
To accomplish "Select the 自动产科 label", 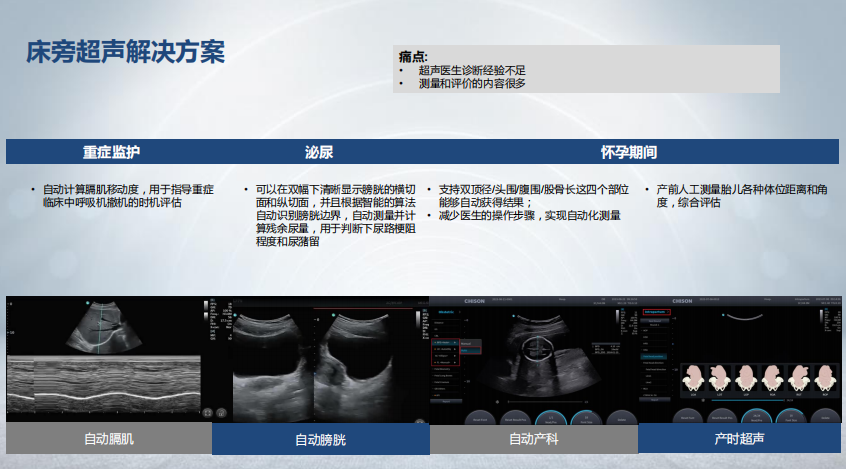I will (x=533, y=438).
